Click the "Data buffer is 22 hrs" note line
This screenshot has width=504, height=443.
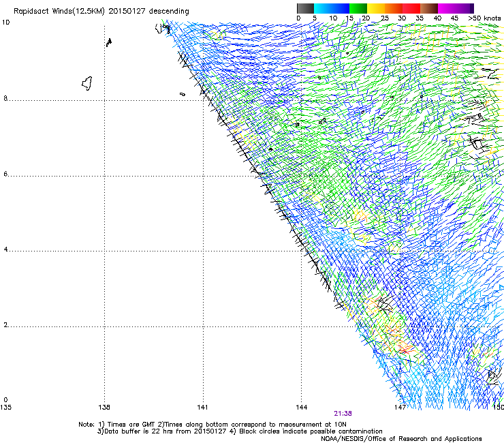click(240, 431)
